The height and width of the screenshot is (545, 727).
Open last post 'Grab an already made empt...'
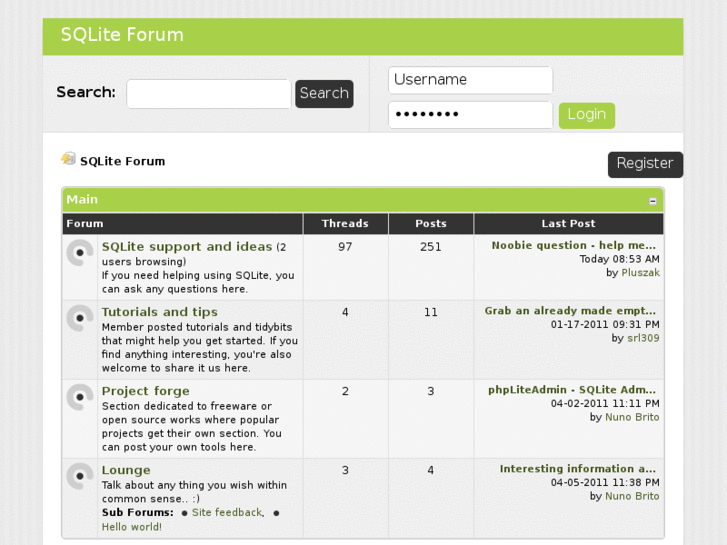pyautogui.click(x=570, y=310)
